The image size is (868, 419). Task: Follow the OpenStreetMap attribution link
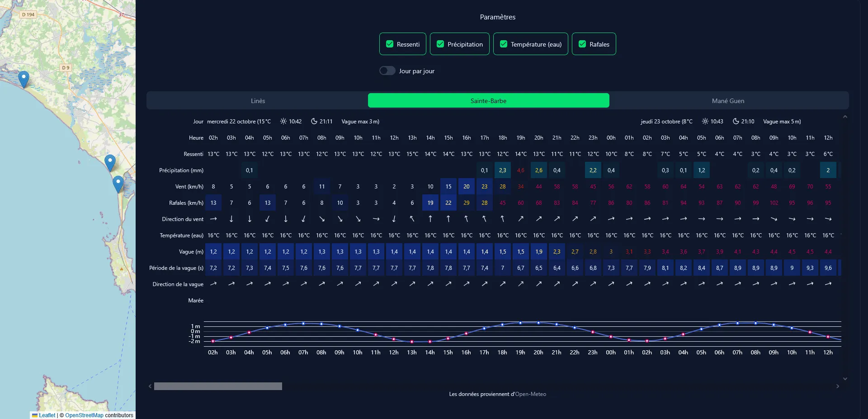tap(84, 415)
